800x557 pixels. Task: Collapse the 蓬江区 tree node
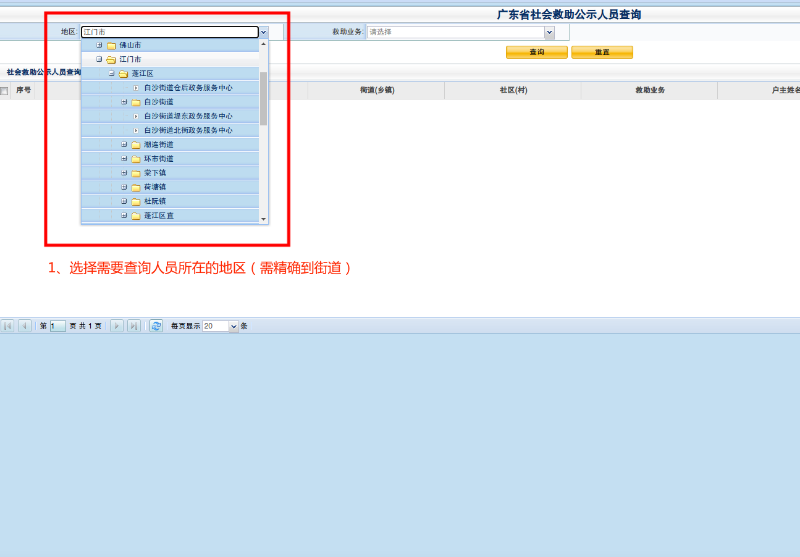coord(111,73)
